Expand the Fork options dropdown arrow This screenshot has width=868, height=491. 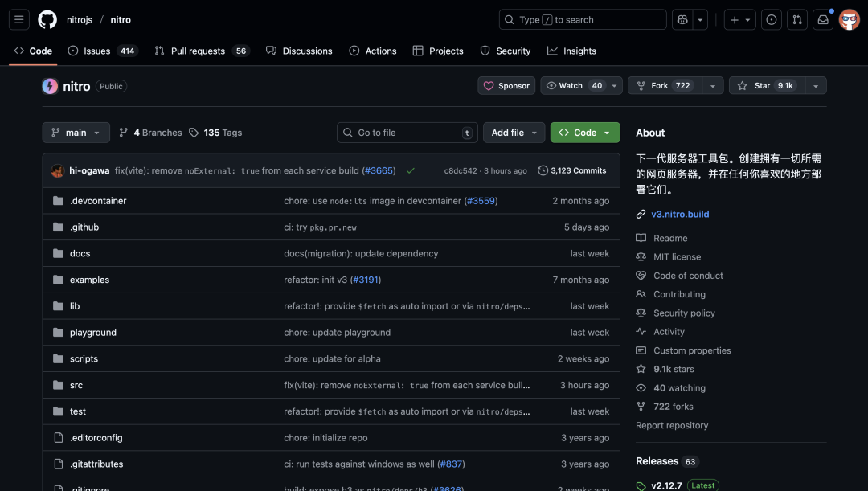coord(713,86)
